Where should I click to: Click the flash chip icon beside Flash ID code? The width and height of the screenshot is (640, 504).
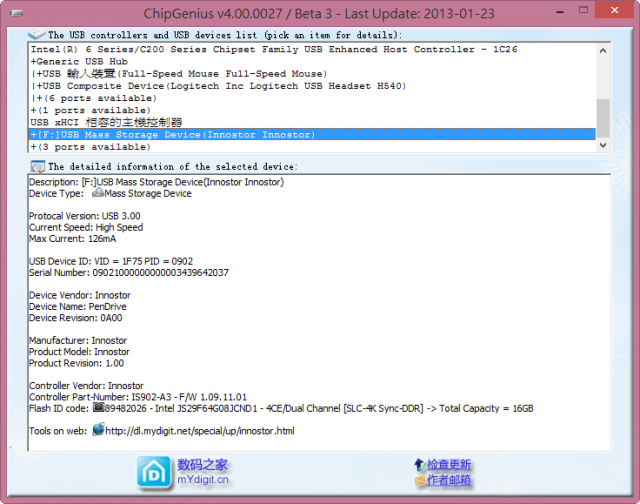coord(98,407)
